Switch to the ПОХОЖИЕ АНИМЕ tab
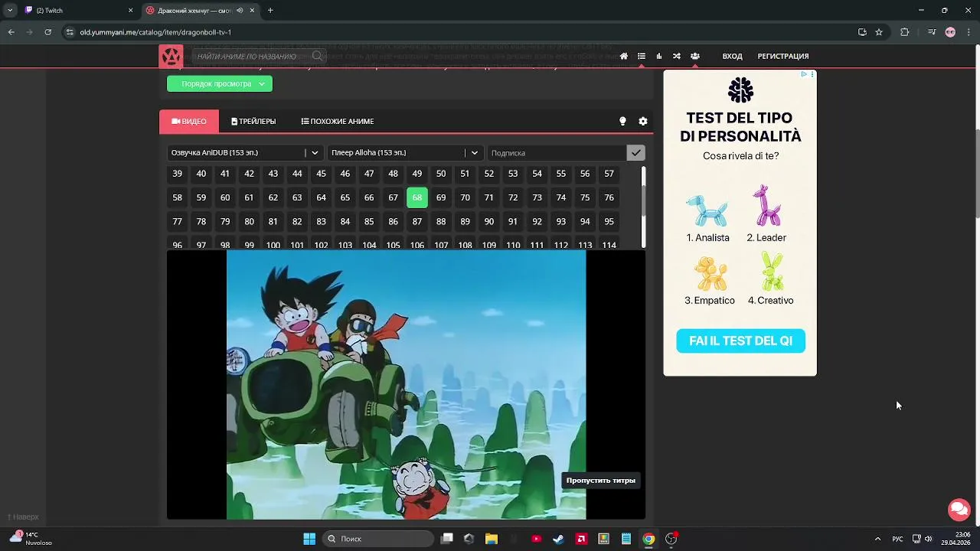Screen dimensions: 980x551 coord(338,121)
